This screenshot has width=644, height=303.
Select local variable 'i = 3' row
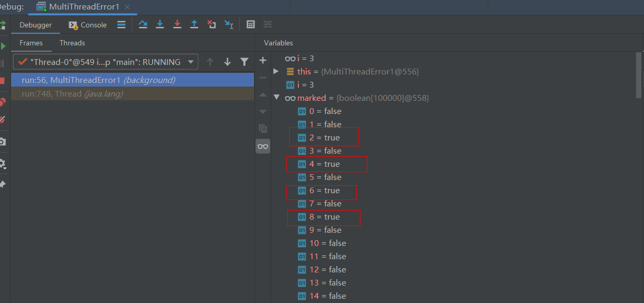(x=300, y=84)
